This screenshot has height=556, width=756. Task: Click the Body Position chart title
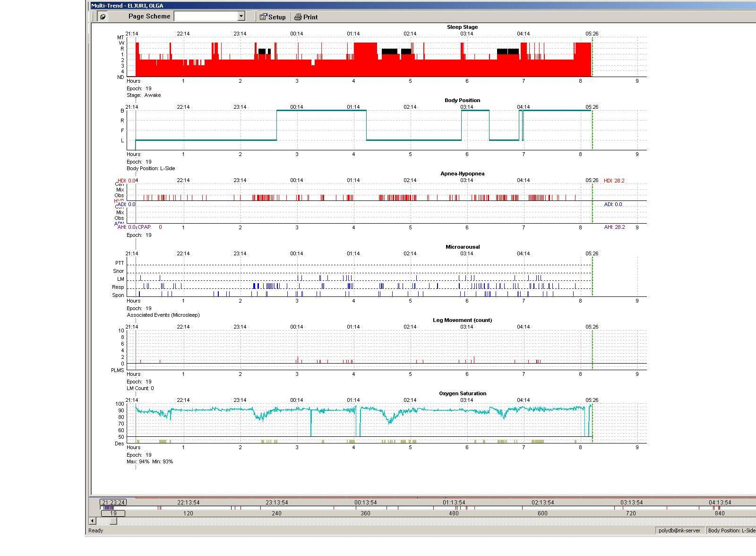[462, 100]
